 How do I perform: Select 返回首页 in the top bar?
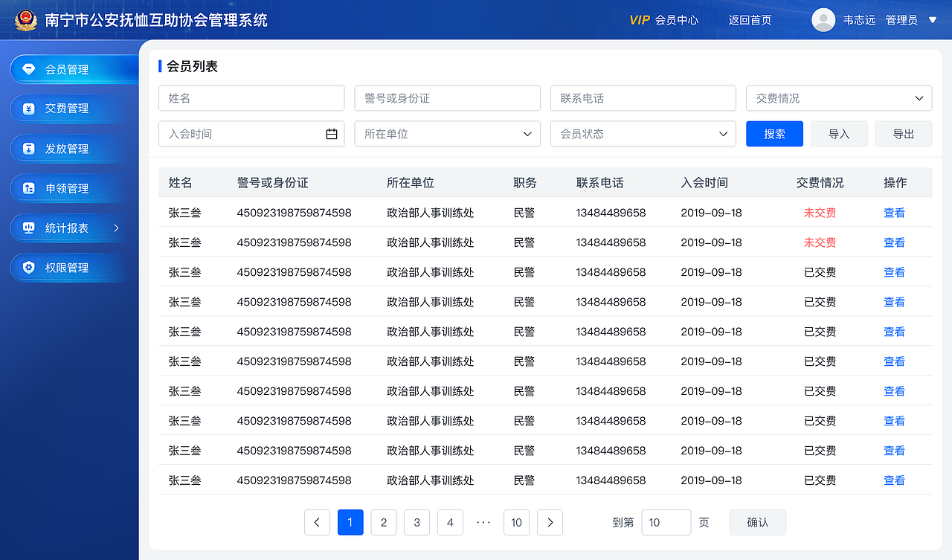(750, 20)
